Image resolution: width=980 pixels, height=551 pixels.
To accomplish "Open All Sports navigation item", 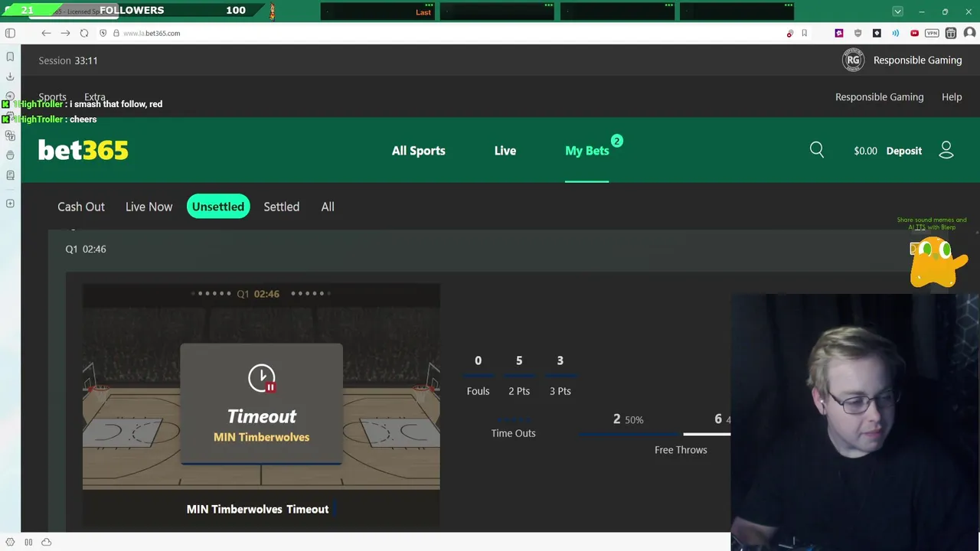I will 418,151.
